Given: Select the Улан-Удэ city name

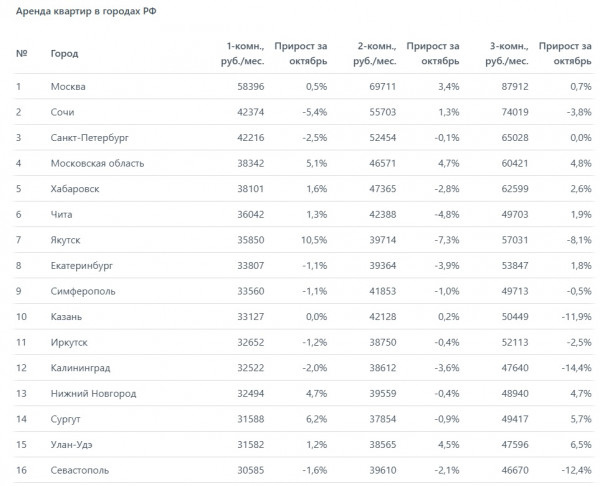Looking at the screenshot, I should click(72, 445).
